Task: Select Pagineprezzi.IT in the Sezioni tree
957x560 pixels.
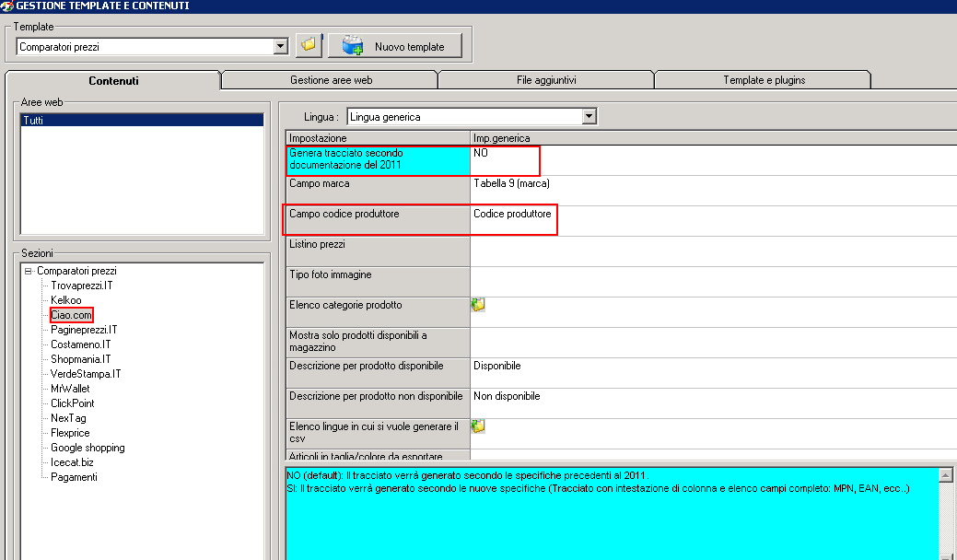Action: [84, 330]
